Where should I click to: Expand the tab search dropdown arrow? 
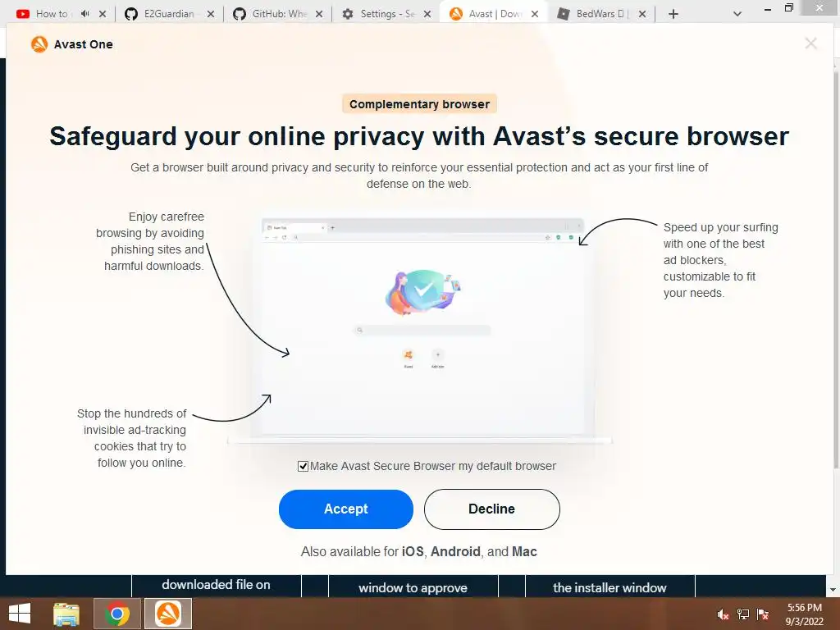point(737,14)
